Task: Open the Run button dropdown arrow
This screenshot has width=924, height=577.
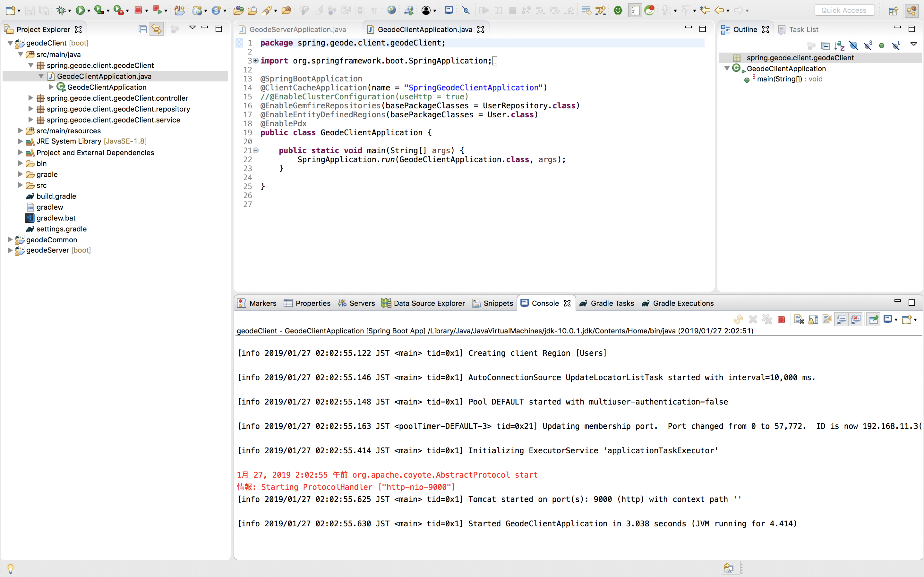Action: pyautogui.click(x=89, y=11)
